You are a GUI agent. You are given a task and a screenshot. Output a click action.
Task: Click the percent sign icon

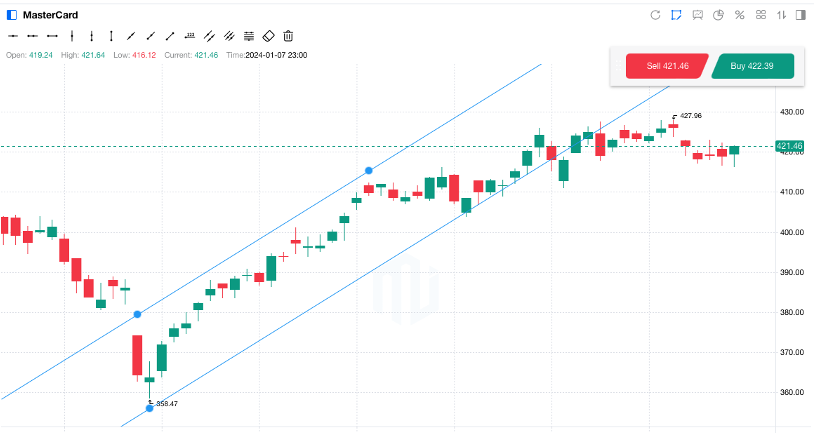tap(739, 15)
